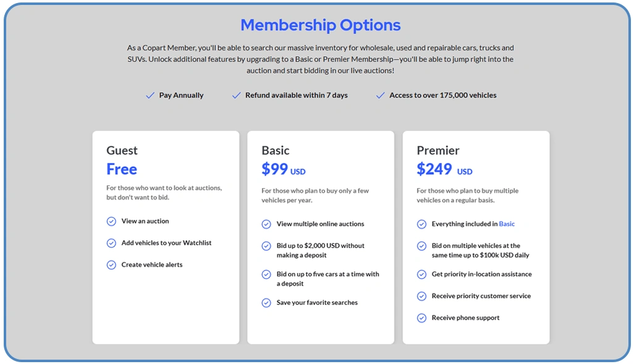The height and width of the screenshot is (364, 634).
Task: Select the Premier membership plan heading
Action: [438, 150]
